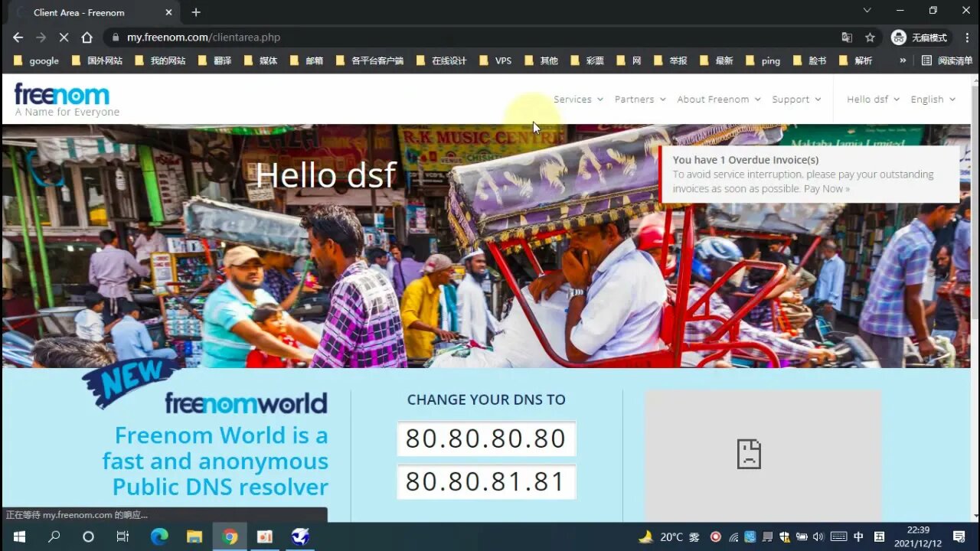Open the 在线设计 bookmark folder
The height and width of the screenshot is (551, 980).
pyautogui.click(x=441, y=60)
